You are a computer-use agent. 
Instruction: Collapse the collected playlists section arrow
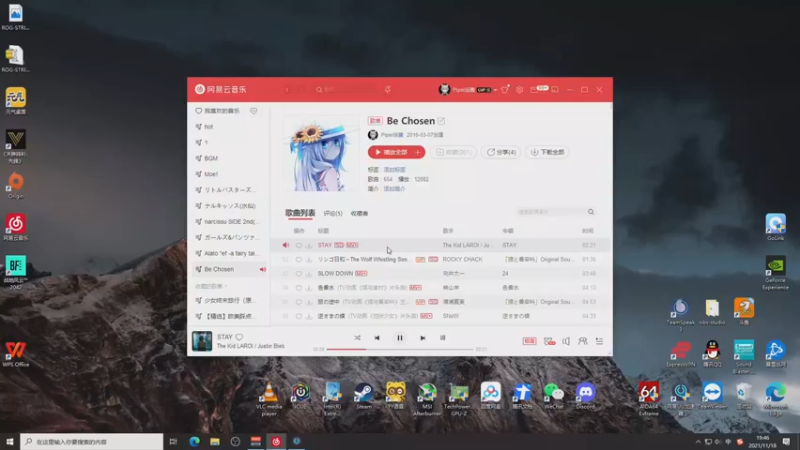click(226, 286)
